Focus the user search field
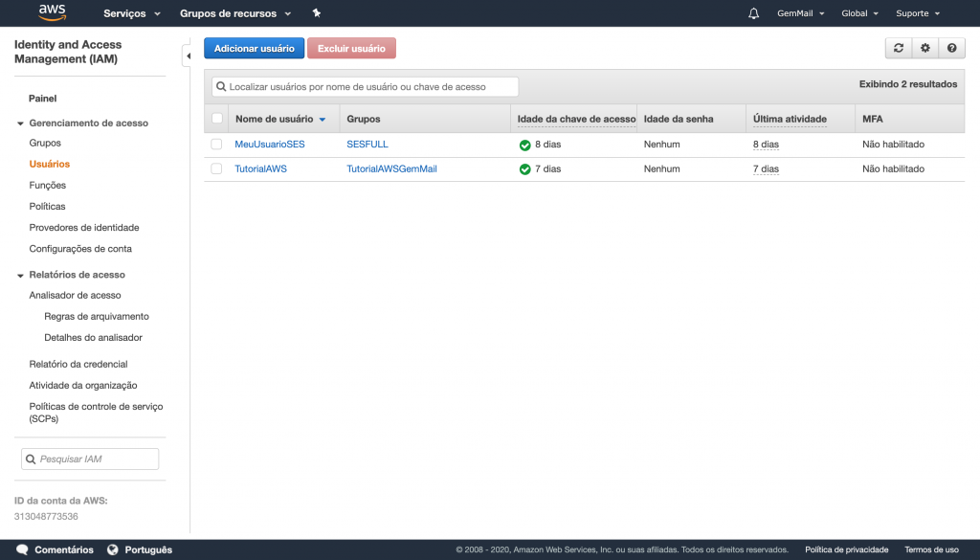The width and height of the screenshot is (980, 560). [366, 87]
